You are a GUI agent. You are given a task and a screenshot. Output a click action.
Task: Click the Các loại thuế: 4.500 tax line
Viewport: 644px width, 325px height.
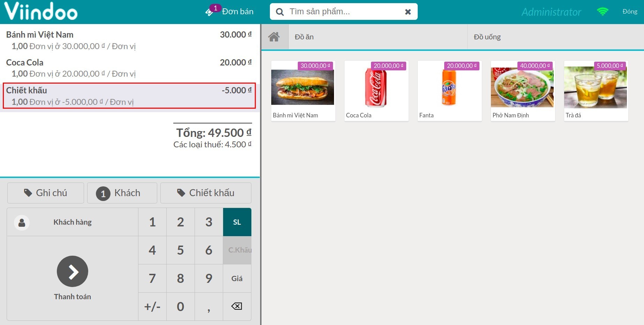click(x=212, y=144)
